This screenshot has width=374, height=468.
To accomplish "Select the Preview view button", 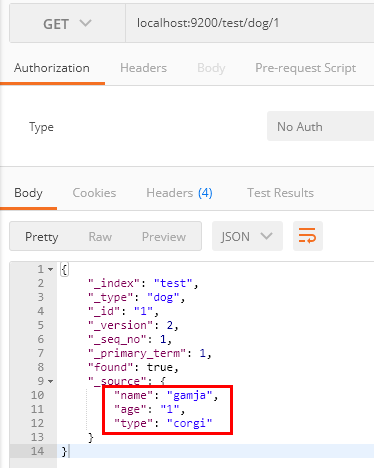I will 164,237.
